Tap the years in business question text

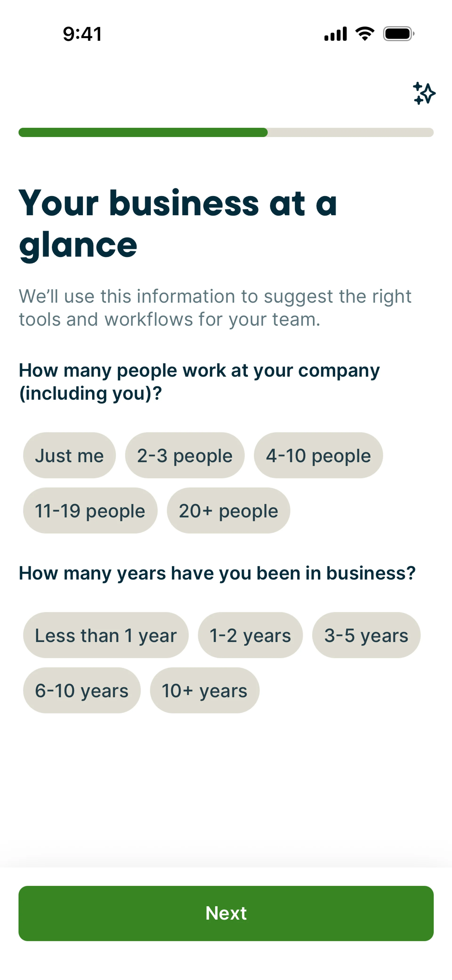pos(217,573)
